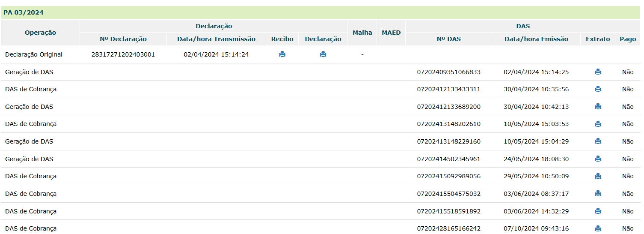
Task: Open Extrato for DAS 07202412133433311
Action: (x=598, y=89)
